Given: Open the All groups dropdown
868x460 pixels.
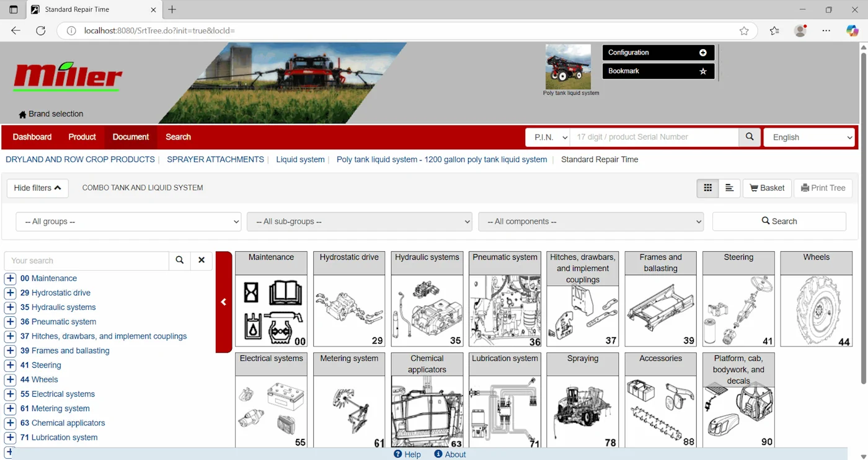Looking at the screenshot, I should 128,221.
